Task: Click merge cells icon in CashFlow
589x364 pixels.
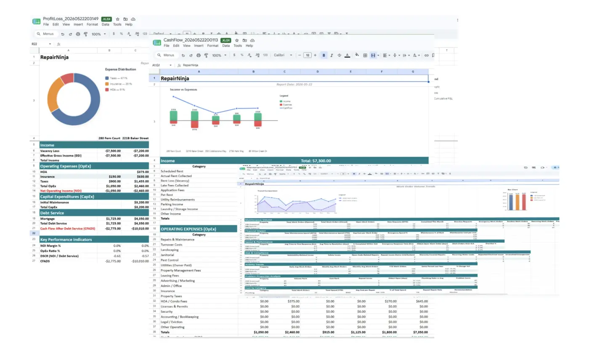Action: point(373,55)
